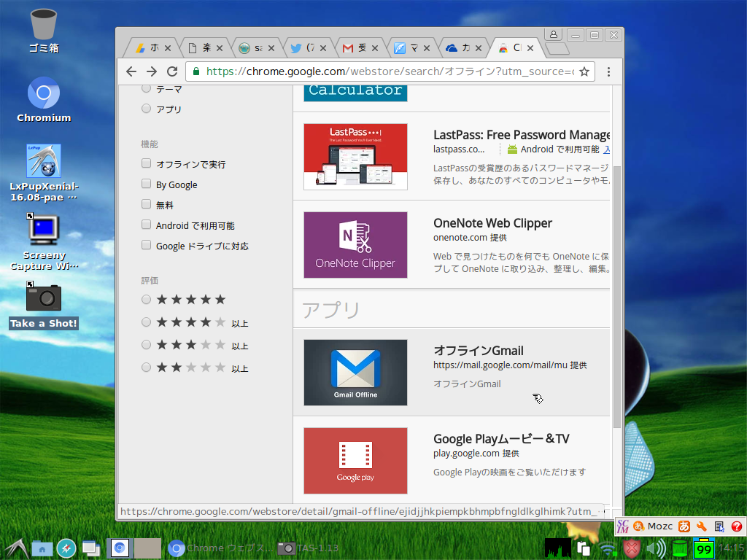Viewport: 747px width, 560px height.
Task: Bookmark this page with the star icon
Action: 584,71
